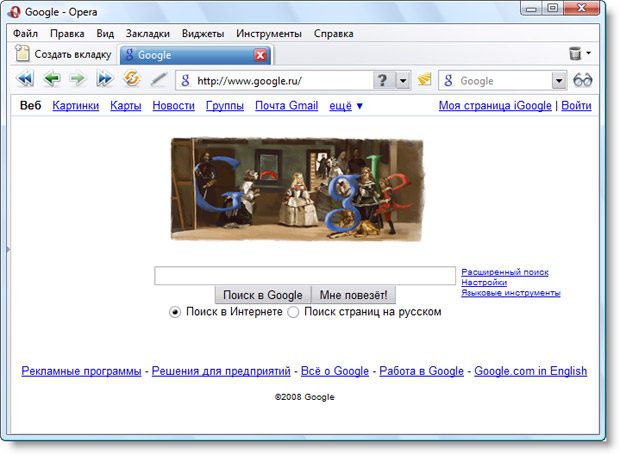This screenshot has width=620, height=455.
Task: Click the left-edge panel toggle arrow
Action: [x=8, y=249]
